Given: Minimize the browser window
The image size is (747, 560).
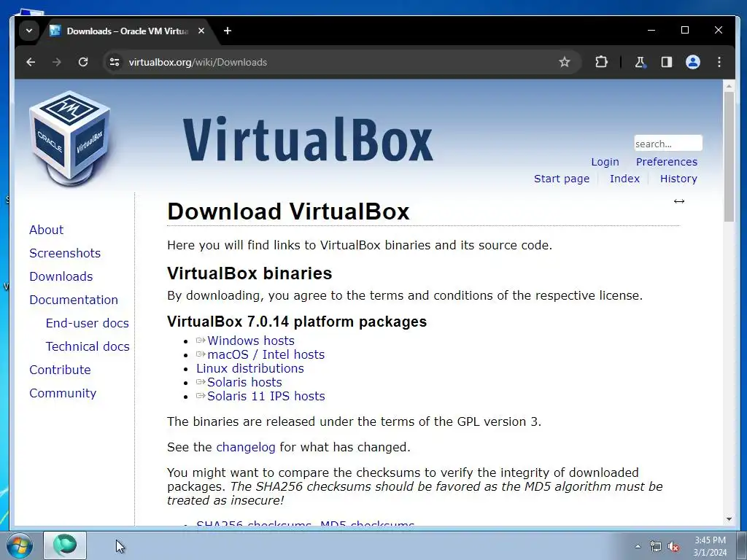Looking at the screenshot, I should click(651, 30).
